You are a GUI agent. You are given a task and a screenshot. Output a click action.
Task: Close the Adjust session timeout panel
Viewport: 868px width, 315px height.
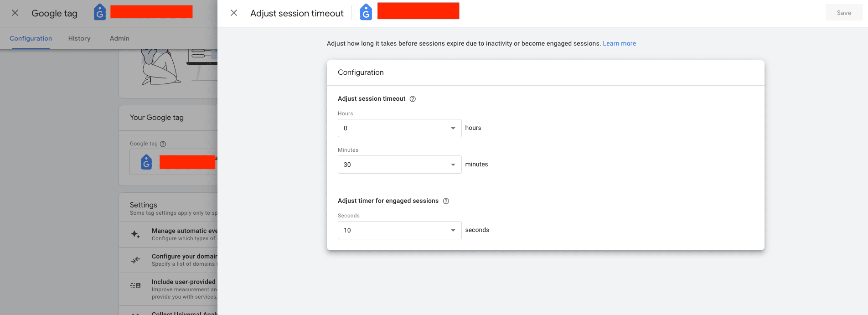coord(234,13)
